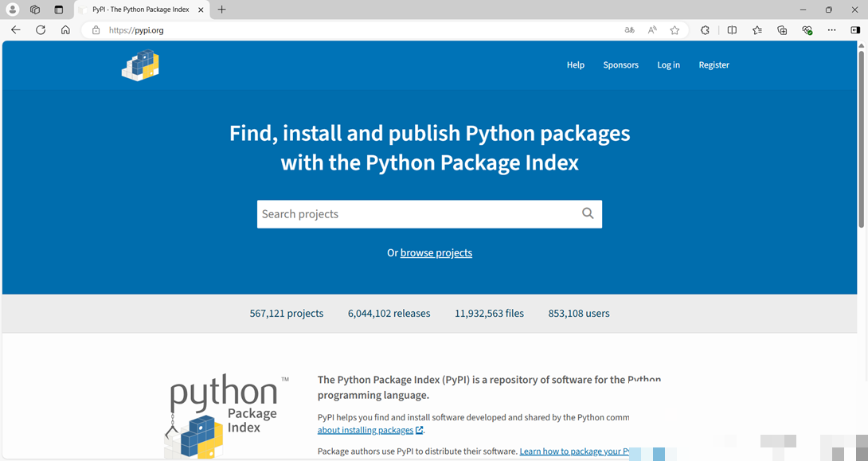Toggle split screen view icon

pyautogui.click(x=732, y=30)
